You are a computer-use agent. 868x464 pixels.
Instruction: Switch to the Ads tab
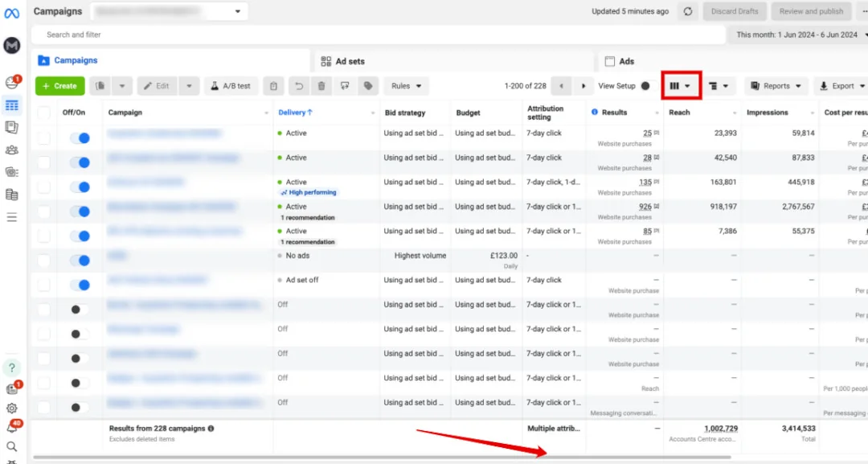coord(733,61)
